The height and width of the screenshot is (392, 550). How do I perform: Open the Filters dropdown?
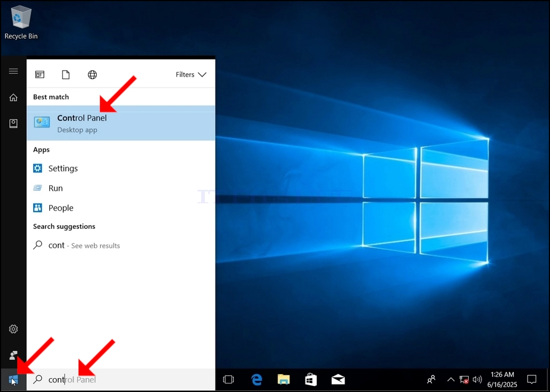(x=191, y=74)
